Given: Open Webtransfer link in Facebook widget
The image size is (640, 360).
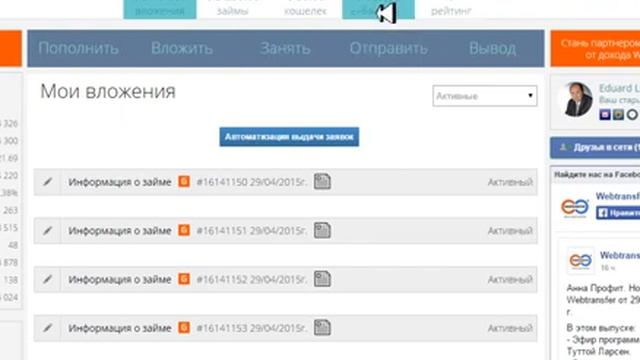Looking at the screenshot, I should (618, 196).
